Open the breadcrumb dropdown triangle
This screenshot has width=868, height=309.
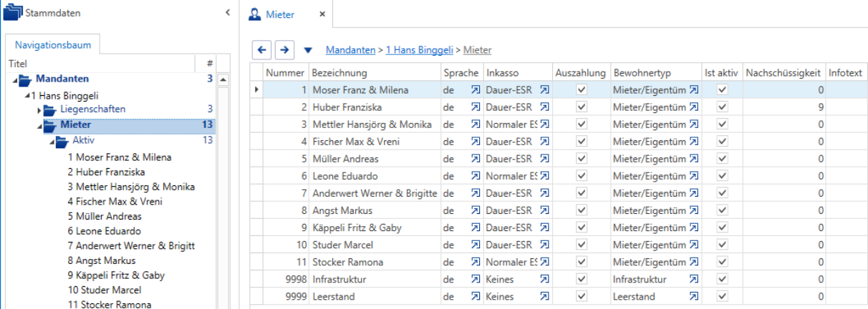(308, 50)
